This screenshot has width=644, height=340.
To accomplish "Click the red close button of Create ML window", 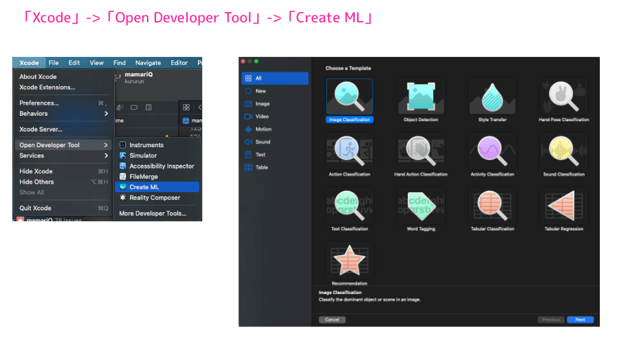I will coord(243,61).
